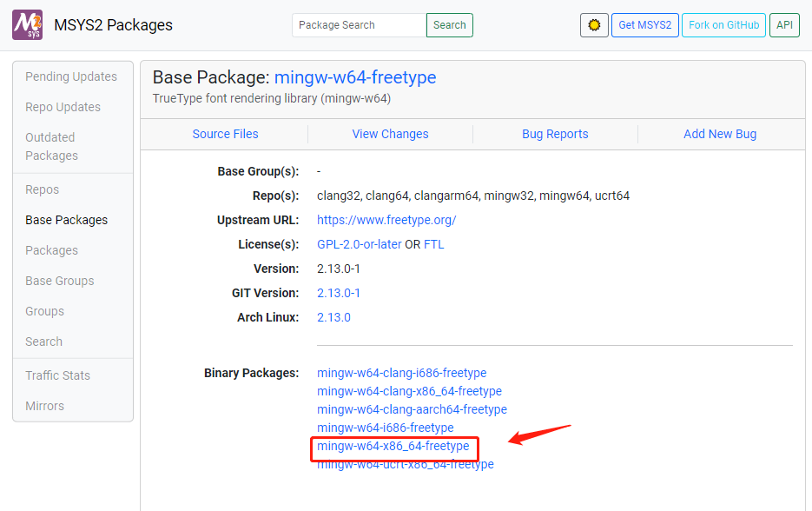Open the API button

coord(784,25)
